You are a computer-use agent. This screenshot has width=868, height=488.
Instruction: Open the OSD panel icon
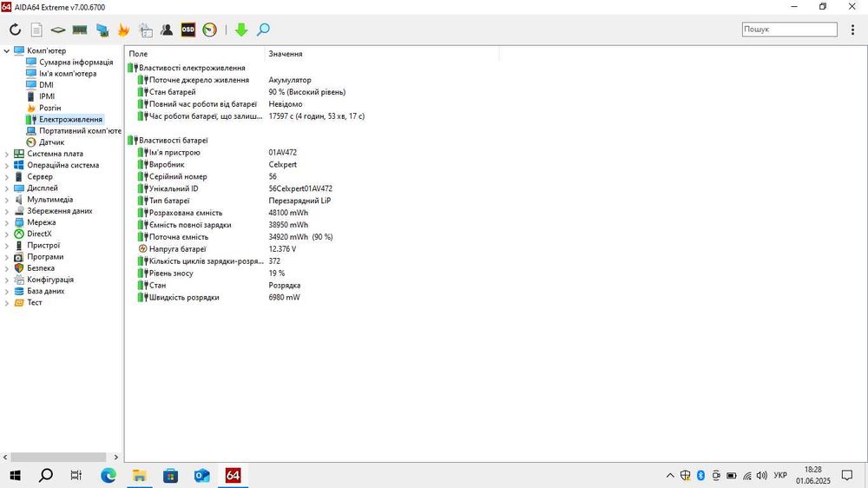click(x=188, y=30)
